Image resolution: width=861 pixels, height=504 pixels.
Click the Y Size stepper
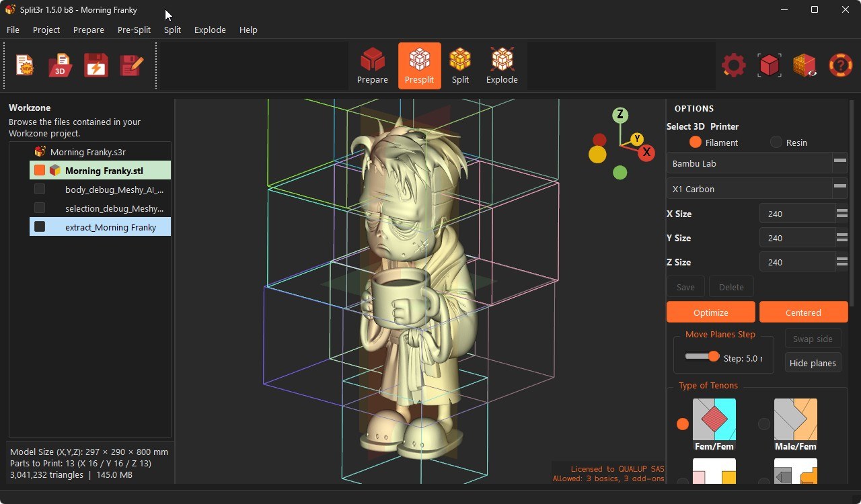point(841,238)
